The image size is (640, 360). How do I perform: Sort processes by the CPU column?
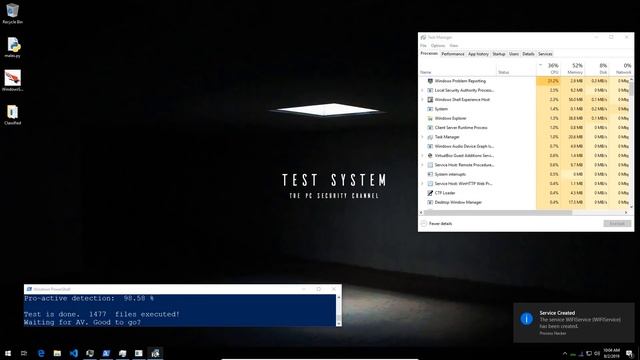(x=549, y=69)
